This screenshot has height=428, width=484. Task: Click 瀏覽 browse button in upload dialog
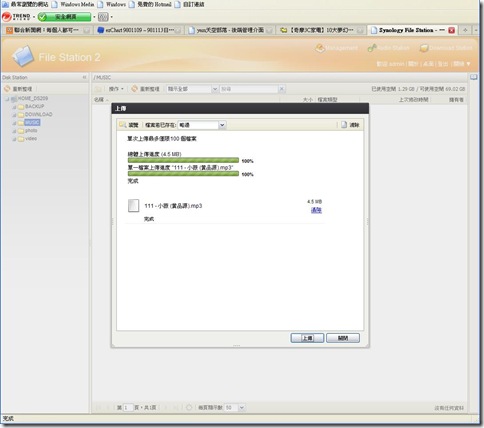[129, 125]
